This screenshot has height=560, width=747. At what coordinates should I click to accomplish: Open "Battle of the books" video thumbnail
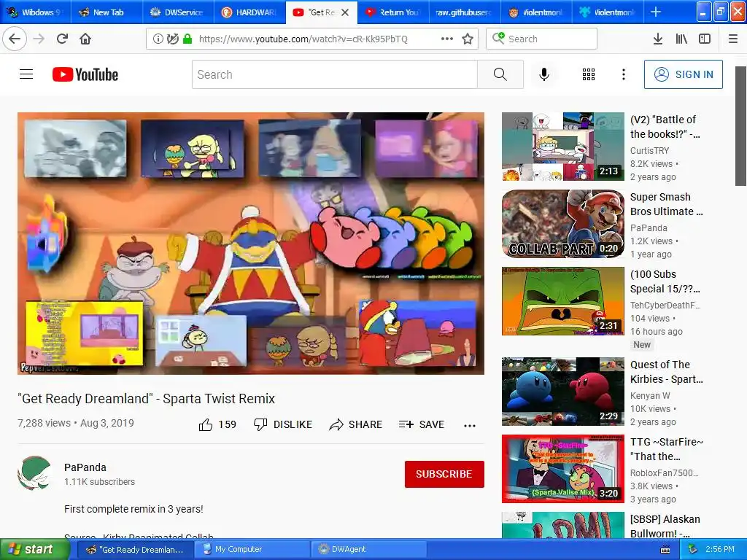click(562, 147)
